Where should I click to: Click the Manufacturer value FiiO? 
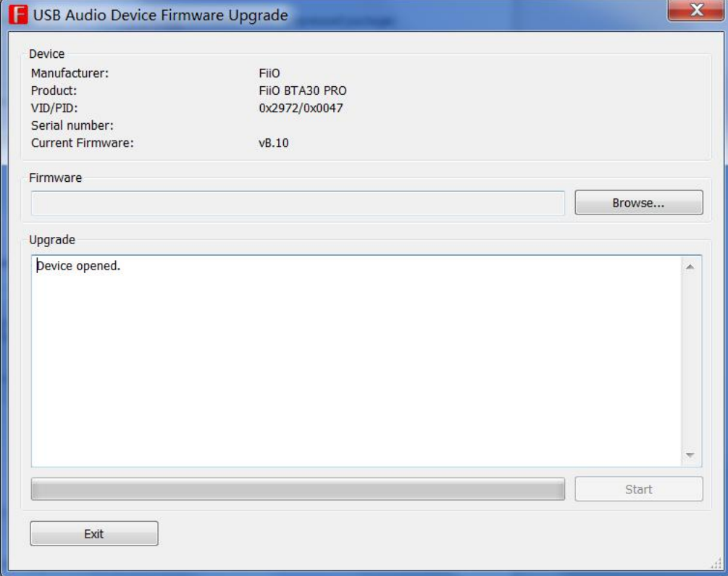(269, 73)
